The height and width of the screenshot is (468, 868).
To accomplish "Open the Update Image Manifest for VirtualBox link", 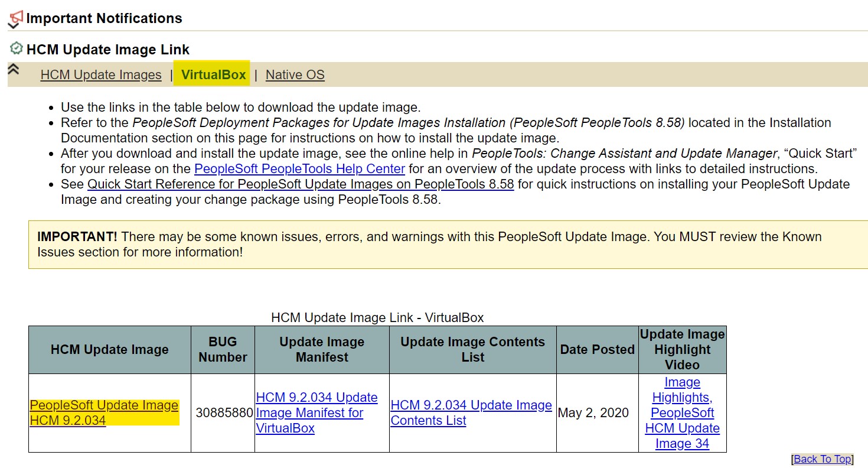I will pos(316,412).
